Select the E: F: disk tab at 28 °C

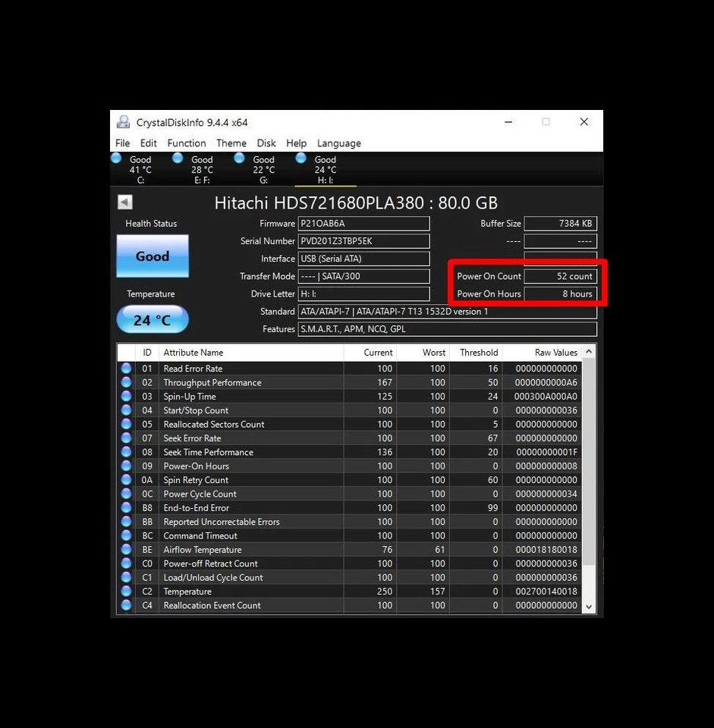pos(202,169)
